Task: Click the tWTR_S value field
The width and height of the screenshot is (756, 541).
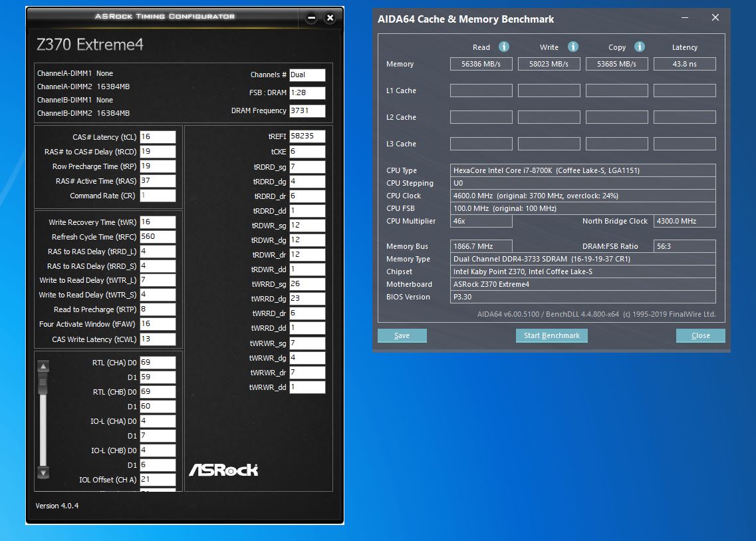Action: pos(158,294)
